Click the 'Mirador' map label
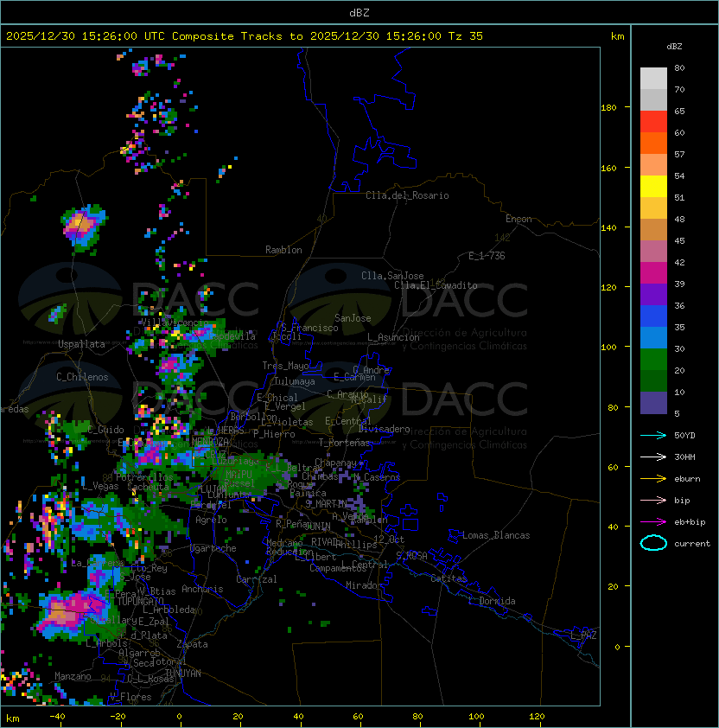The width and height of the screenshot is (719, 728). (x=365, y=585)
